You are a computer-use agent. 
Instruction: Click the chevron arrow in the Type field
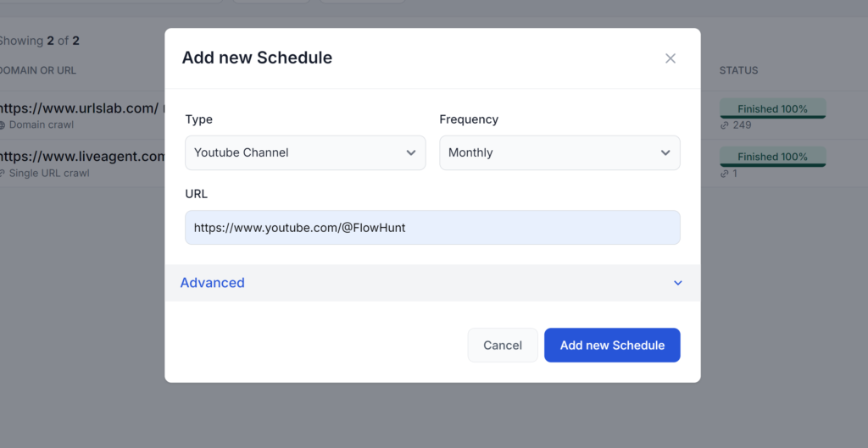[x=411, y=152]
